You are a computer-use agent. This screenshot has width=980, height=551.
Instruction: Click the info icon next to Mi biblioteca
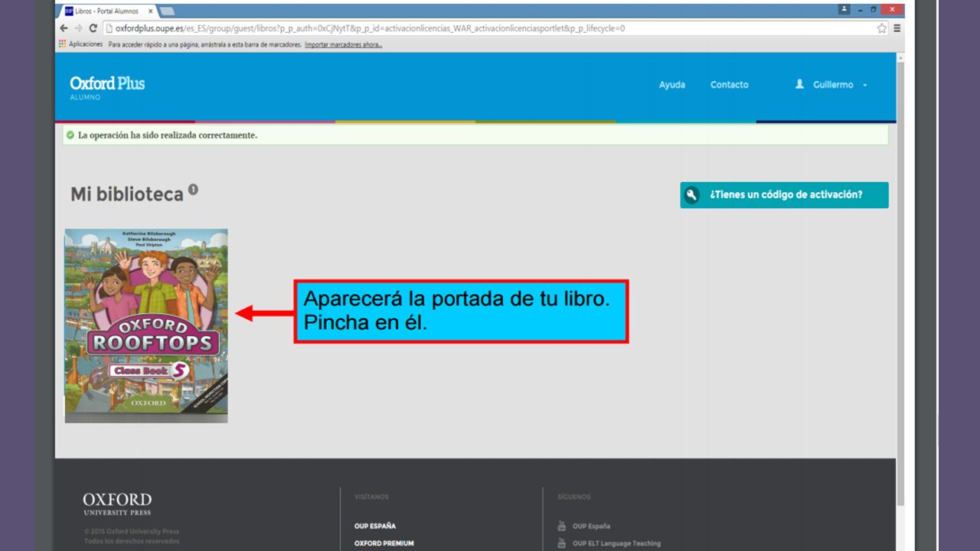point(193,190)
